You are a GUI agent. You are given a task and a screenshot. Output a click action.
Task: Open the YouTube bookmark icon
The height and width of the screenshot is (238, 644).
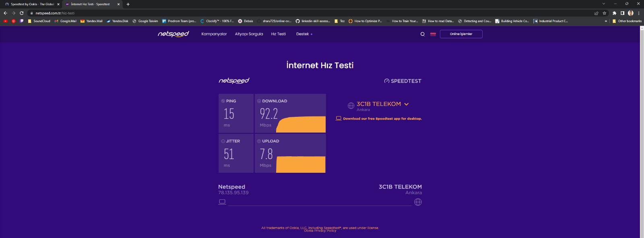click(6, 21)
